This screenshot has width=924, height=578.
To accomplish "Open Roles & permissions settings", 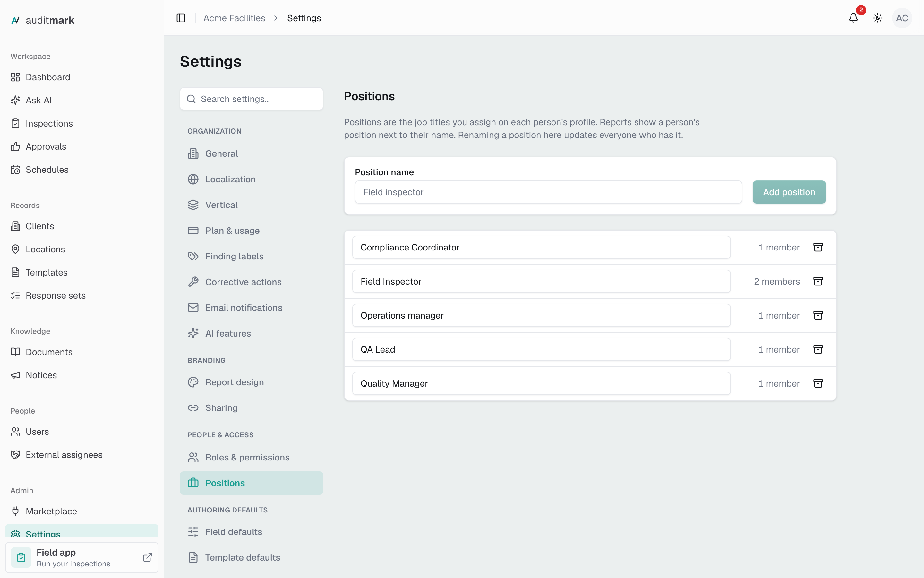I will pyautogui.click(x=251, y=457).
